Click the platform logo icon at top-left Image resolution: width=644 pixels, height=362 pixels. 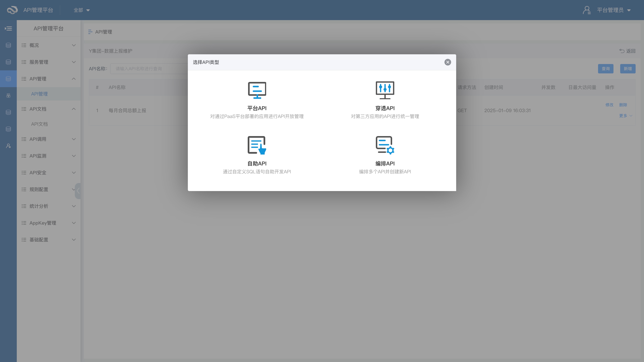12,10
